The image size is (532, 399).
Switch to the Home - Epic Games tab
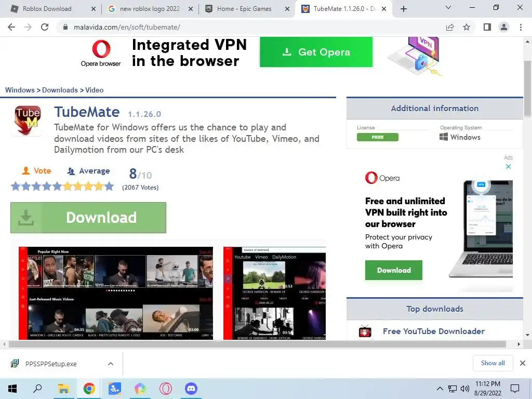tap(248, 9)
